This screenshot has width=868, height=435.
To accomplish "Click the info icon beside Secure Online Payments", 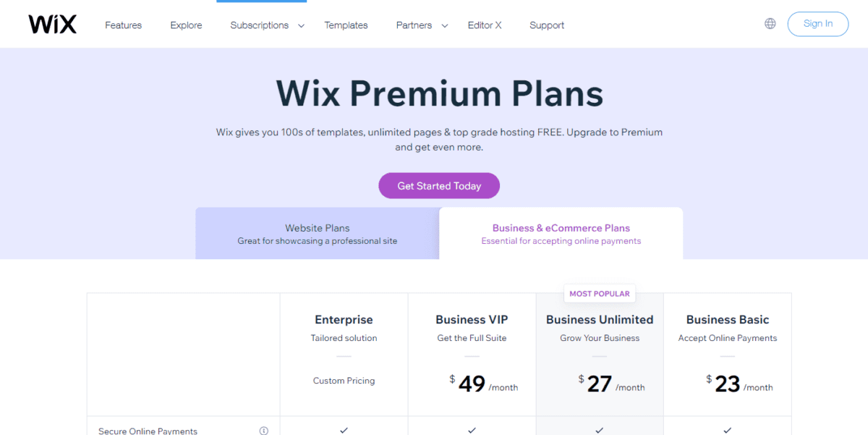I will point(263,430).
